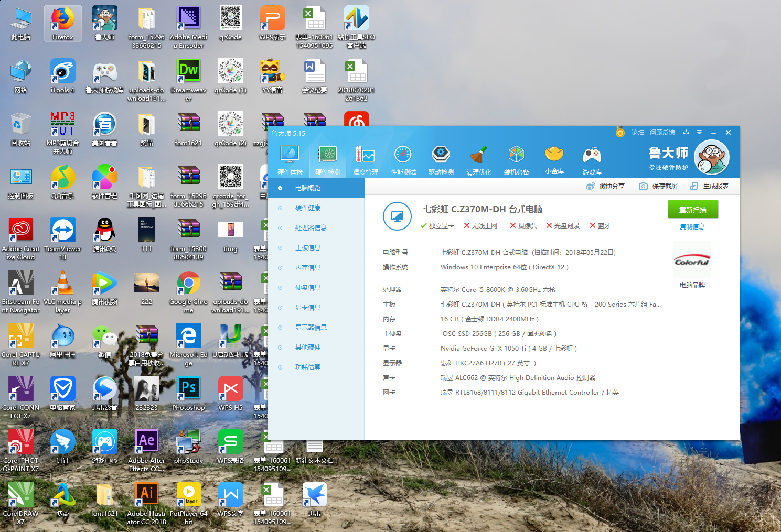Select the 硬件检测 hardware detection tool
This screenshot has height=532, width=781.
[x=328, y=160]
